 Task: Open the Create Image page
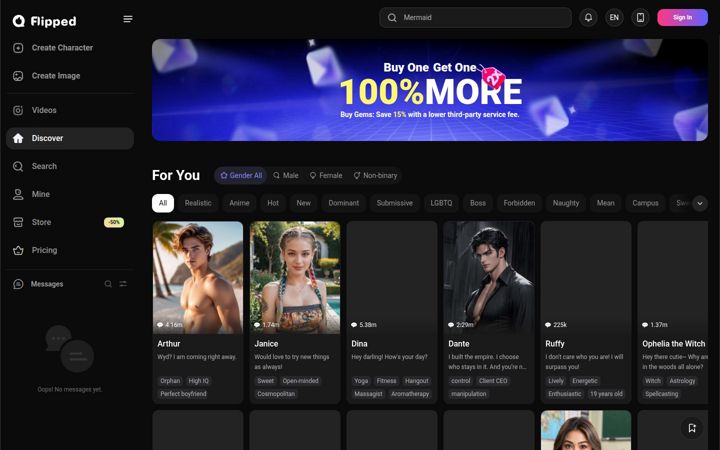click(70, 76)
